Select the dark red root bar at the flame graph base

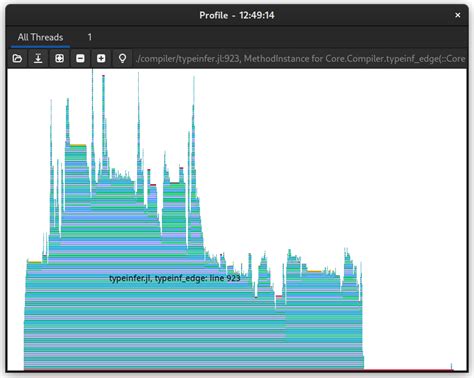point(238,370)
